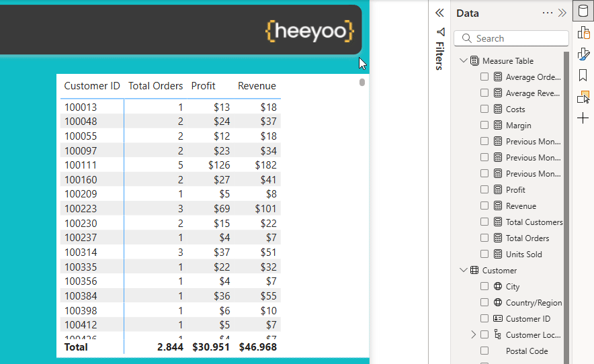Check the Average Orde... measure checkbox
Image resolution: width=594 pixels, height=364 pixels.
coord(484,77)
